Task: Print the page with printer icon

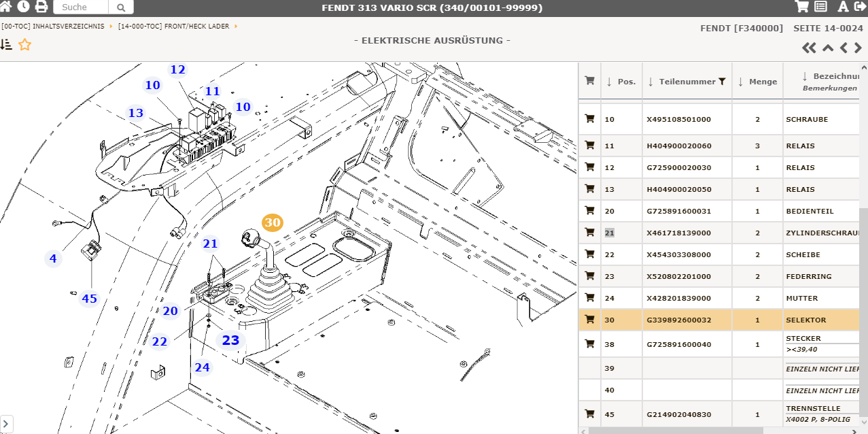Action: [x=41, y=7]
